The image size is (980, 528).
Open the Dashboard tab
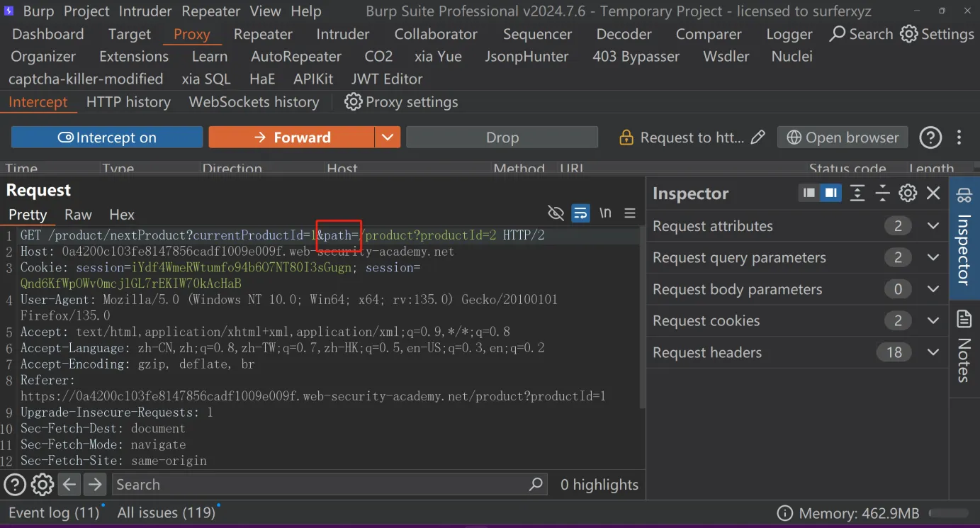(48, 34)
